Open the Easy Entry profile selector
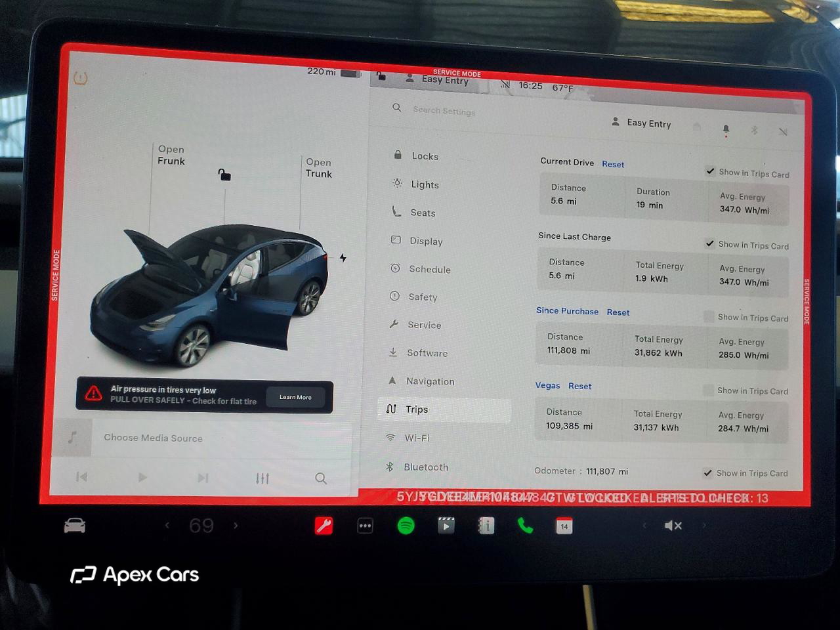 coord(641,123)
